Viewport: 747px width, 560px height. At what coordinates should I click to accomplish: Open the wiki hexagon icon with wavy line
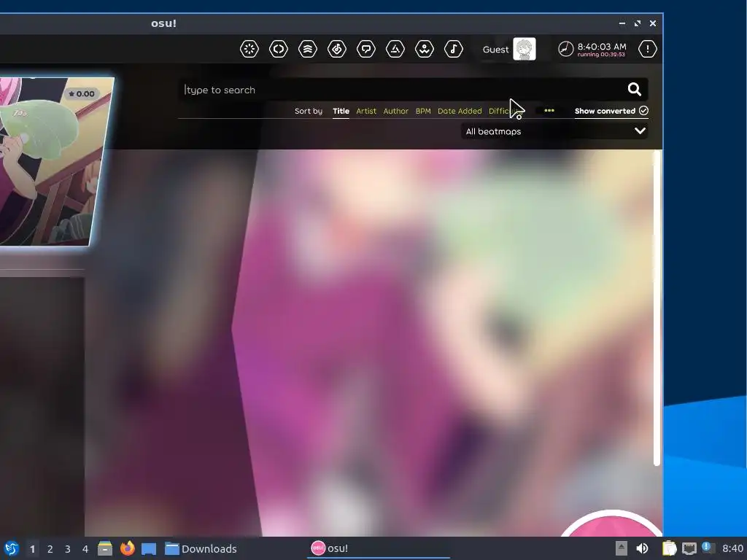[425, 49]
